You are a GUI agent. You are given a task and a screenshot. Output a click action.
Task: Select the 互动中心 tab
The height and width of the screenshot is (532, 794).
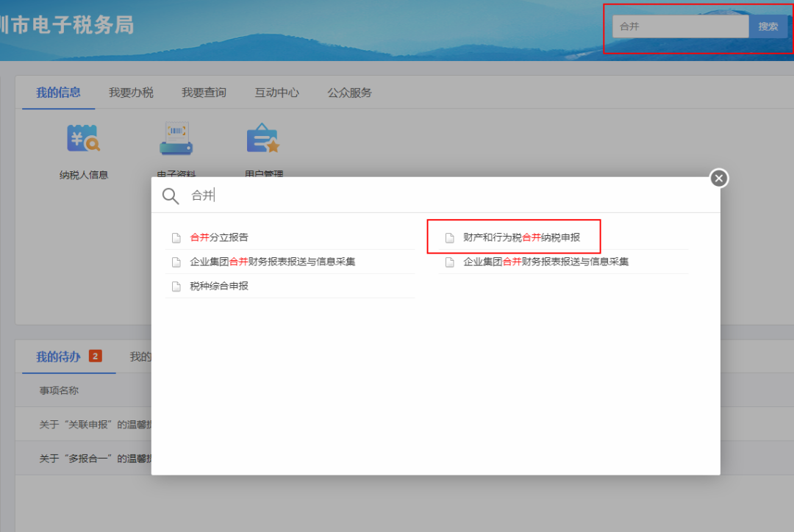click(276, 93)
